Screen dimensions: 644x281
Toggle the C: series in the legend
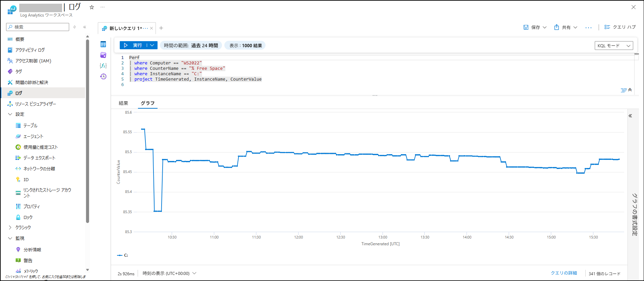click(123, 255)
